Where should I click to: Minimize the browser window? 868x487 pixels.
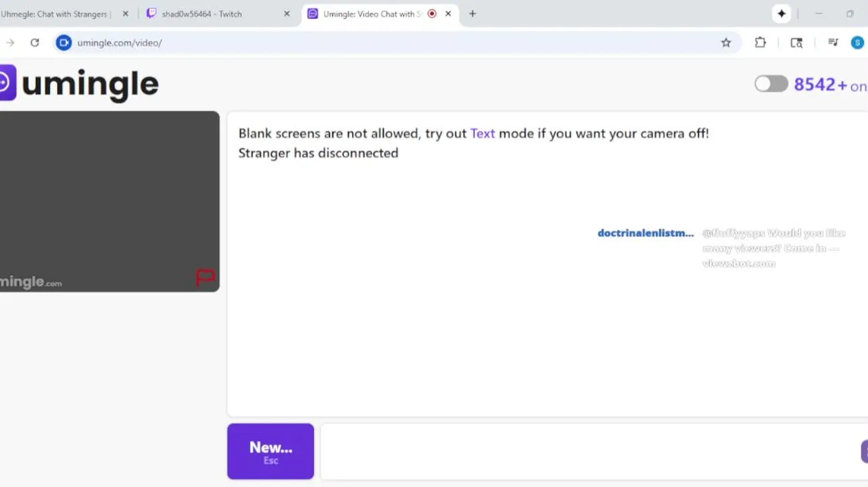click(819, 14)
